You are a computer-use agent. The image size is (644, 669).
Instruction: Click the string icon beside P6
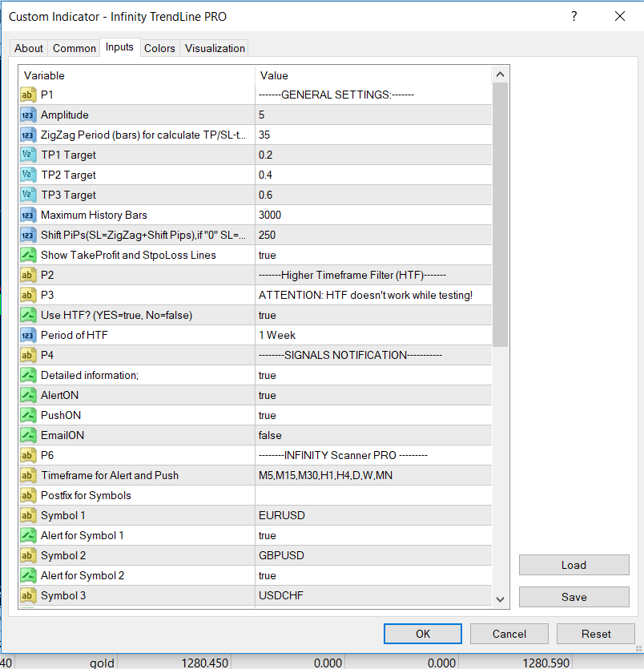tap(28, 456)
